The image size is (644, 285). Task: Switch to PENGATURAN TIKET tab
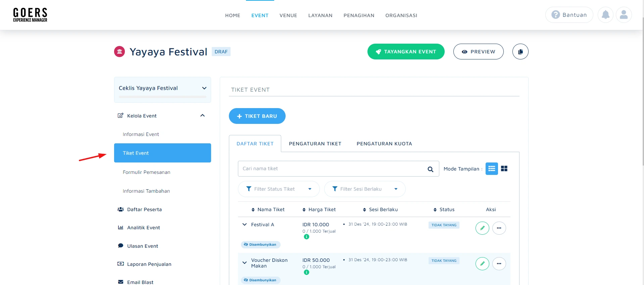[x=315, y=144]
